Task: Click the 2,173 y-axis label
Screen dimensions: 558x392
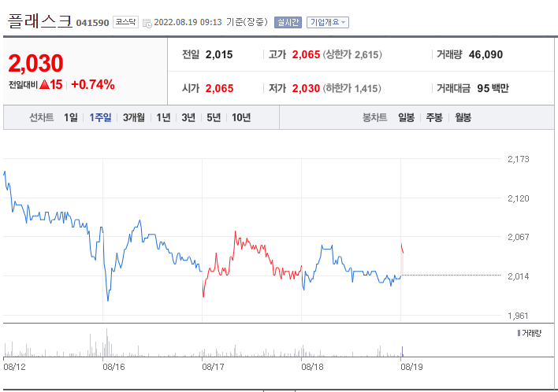Action: 518,159
